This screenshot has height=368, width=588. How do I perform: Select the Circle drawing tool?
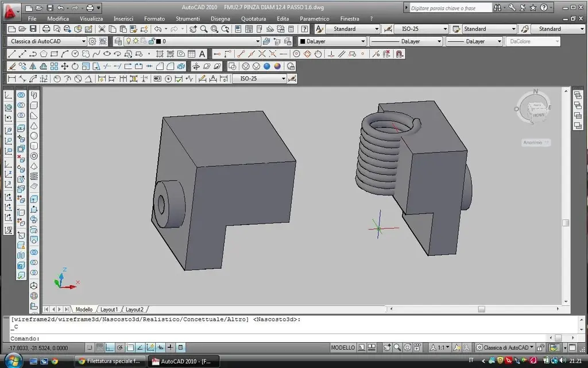click(x=75, y=53)
